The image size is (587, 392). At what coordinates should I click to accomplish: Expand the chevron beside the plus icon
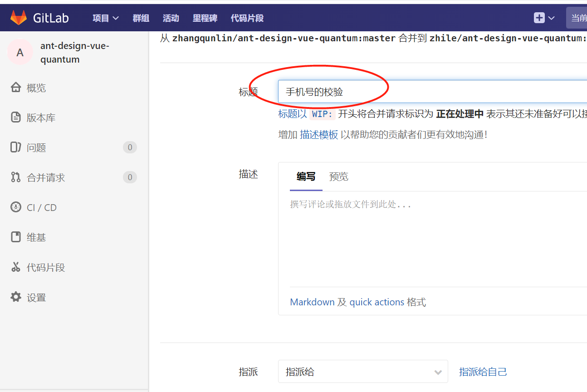[552, 18]
